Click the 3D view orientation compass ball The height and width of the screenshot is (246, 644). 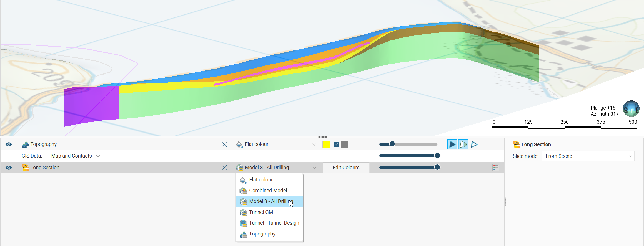(x=631, y=109)
